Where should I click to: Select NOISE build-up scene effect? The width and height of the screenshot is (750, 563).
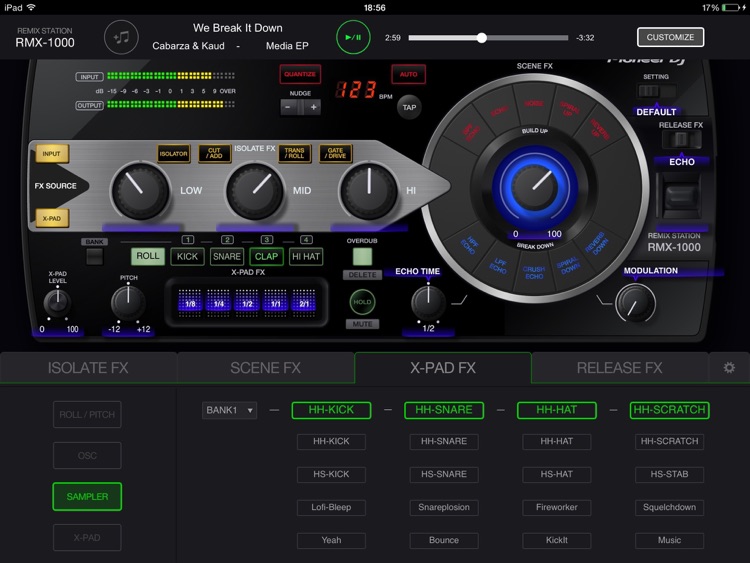pyautogui.click(x=534, y=104)
